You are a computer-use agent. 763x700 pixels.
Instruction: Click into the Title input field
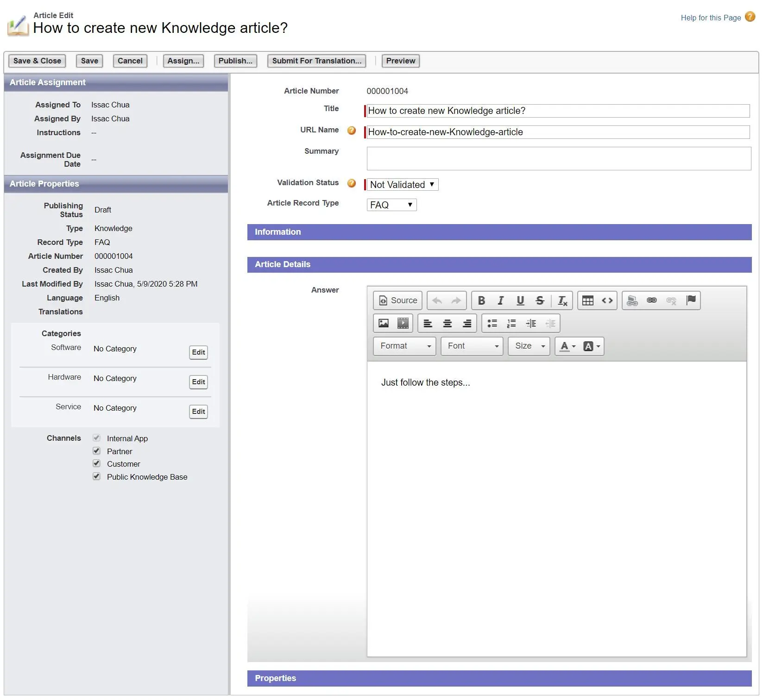click(x=558, y=111)
